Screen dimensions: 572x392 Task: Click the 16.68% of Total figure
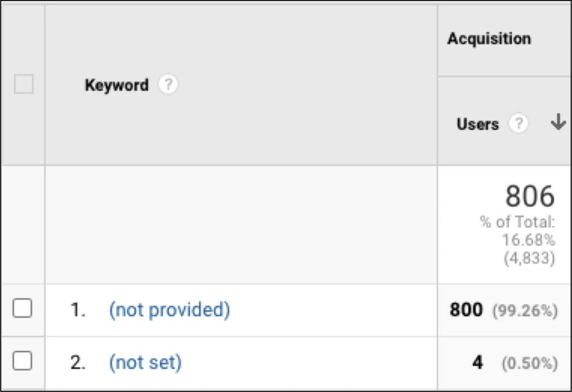pyautogui.click(x=528, y=240)
